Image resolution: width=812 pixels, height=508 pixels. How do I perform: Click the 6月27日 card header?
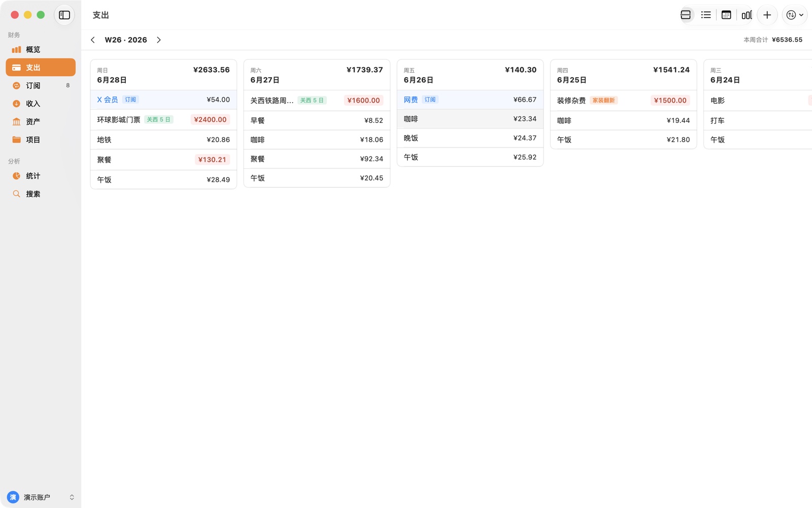[x=317, y=75]
